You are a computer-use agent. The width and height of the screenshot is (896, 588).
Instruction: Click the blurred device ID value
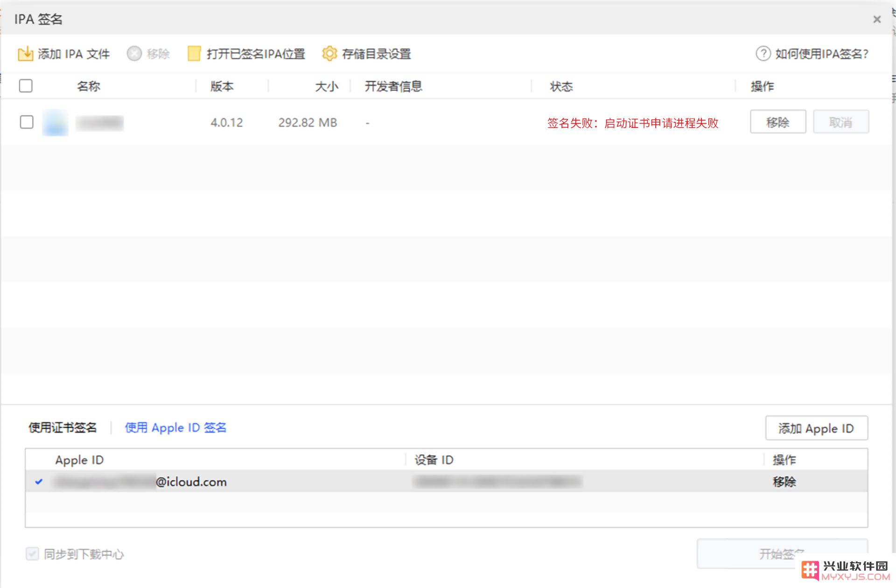coord(497,482)
